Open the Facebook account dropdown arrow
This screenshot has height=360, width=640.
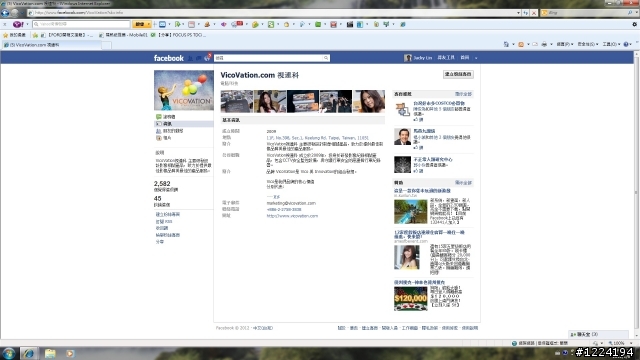[476, 58]
